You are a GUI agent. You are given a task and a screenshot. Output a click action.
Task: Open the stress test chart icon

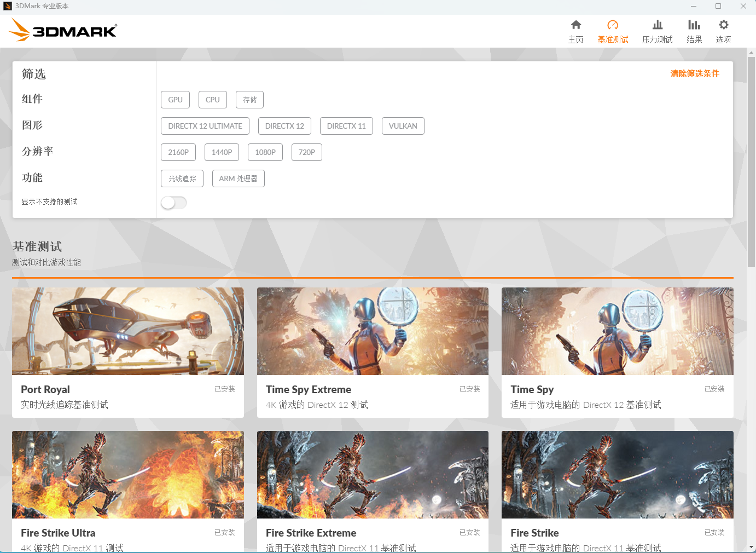click(x=658, y=25)
